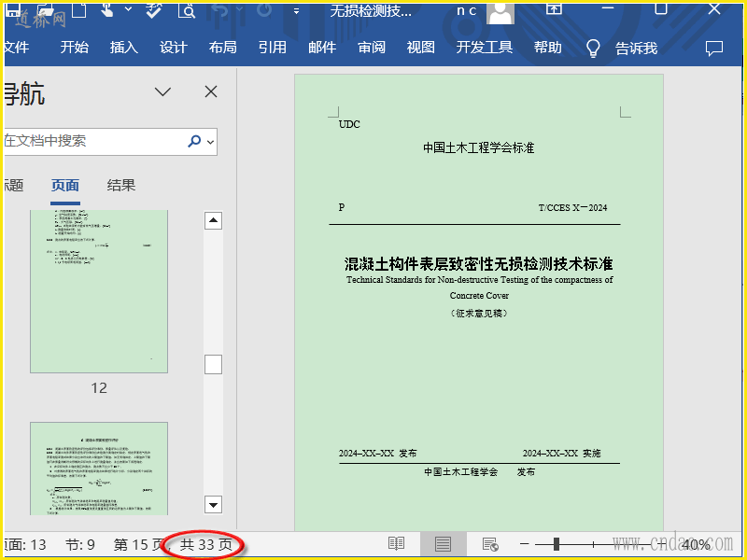Click the spelling and grammar check icon
This screenshot has height=560, width=747.
tap(153, 9)
